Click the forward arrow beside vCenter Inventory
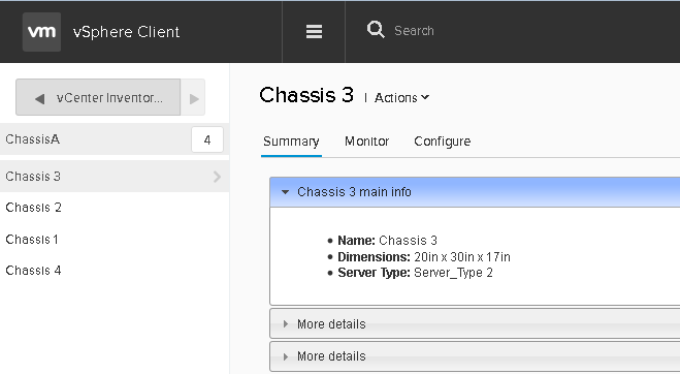The width and height of the screenshot is (680, 374). [193, 98]
